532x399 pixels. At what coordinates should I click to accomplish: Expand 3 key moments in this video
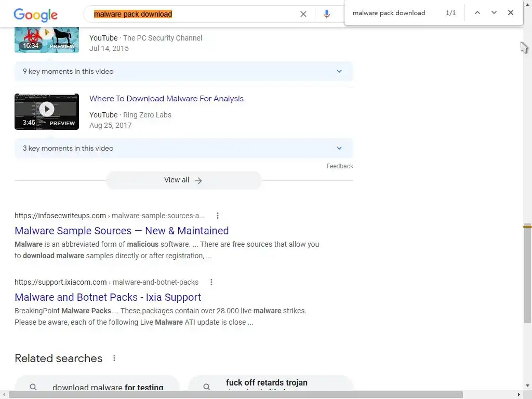(x=183, y=148)
